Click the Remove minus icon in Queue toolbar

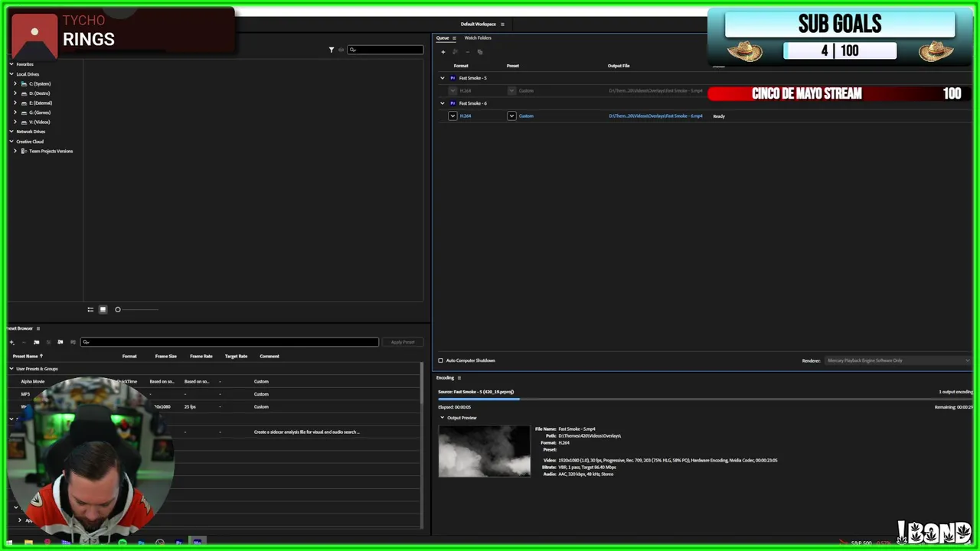pyautogui.click(x=467, y=52)
